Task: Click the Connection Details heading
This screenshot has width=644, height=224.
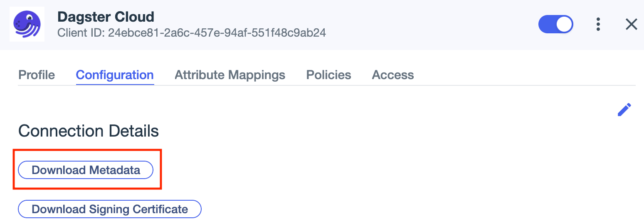Action: pyautogui.click(x=89, y=131)
